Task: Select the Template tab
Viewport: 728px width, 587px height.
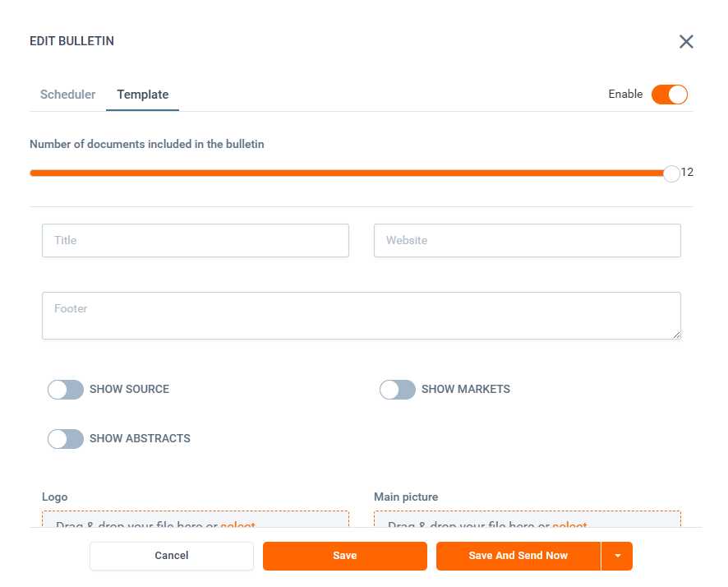Action: (x=143, y=95)
